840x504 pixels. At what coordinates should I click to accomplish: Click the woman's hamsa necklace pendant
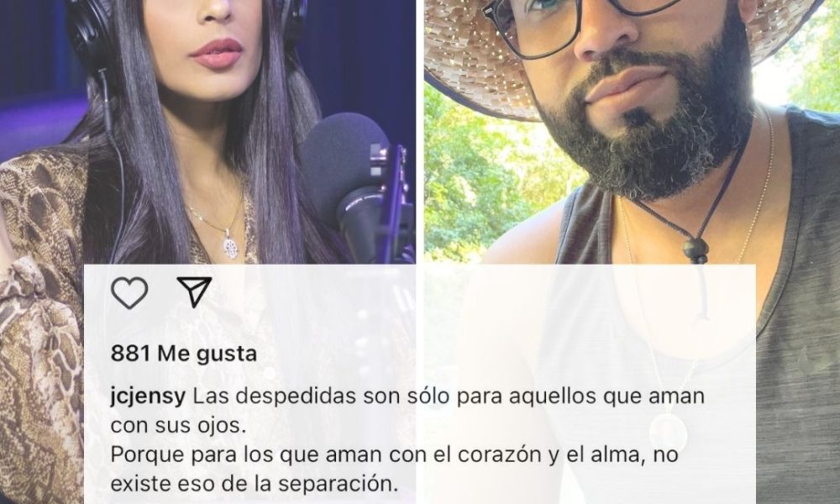point(230,244)
